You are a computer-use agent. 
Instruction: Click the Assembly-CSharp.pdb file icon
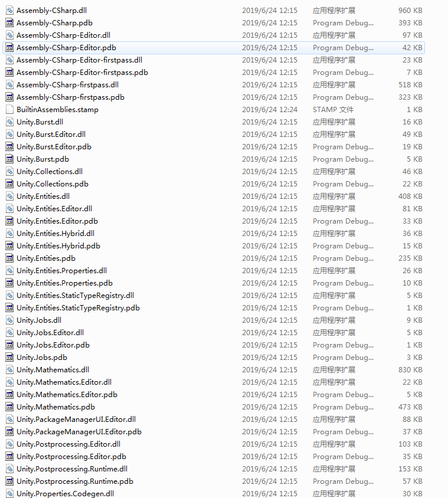(x=10, y=23)
